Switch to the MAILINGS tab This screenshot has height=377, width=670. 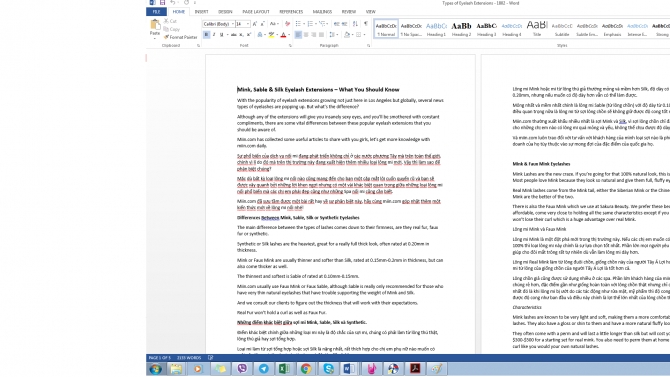pyautogui.click(x=322, y=12)
